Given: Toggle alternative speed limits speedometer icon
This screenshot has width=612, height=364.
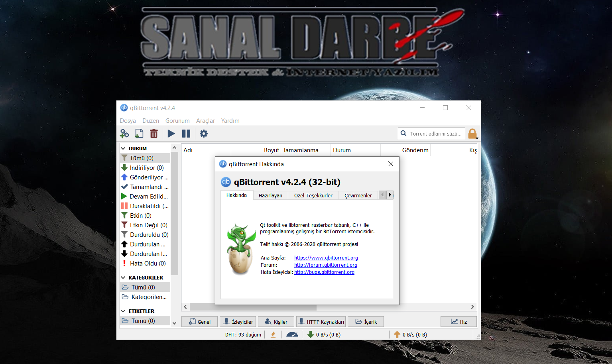Looking at the screenshot, I should (x=292, y=335).
